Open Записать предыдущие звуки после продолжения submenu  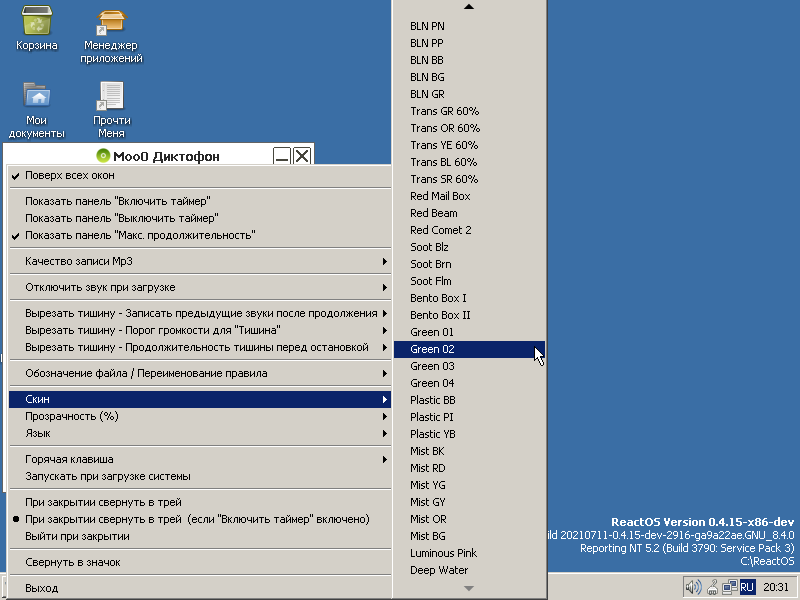200,313
